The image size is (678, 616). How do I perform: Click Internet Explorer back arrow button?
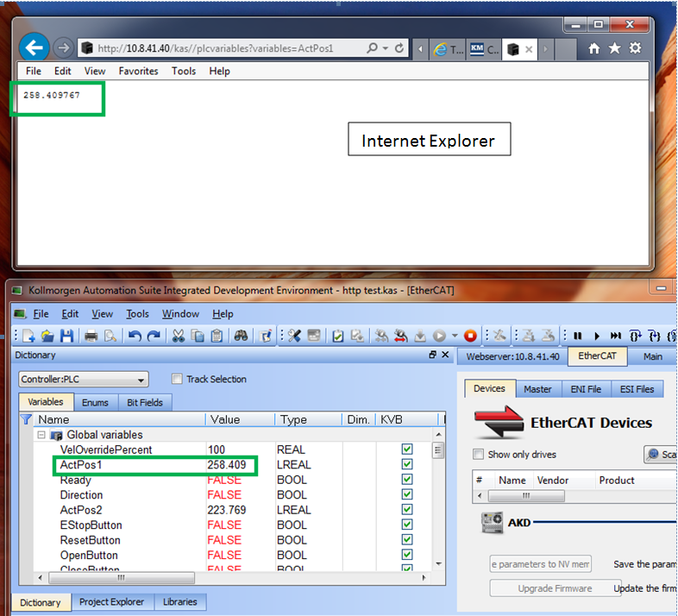[x=35, y=47]
